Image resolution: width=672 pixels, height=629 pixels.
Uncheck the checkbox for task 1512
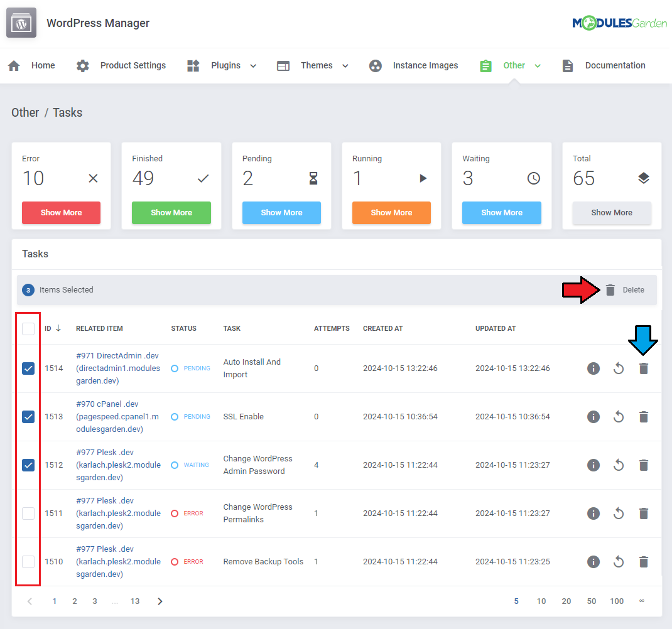pos(28,465)
